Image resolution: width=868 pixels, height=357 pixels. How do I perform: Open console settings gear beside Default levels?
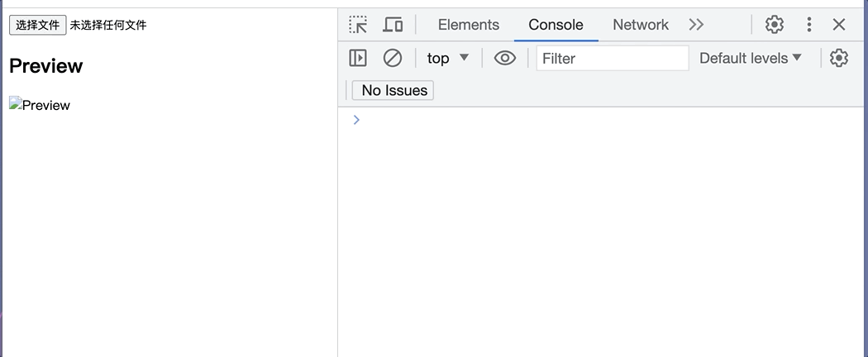tap(839, 58)
